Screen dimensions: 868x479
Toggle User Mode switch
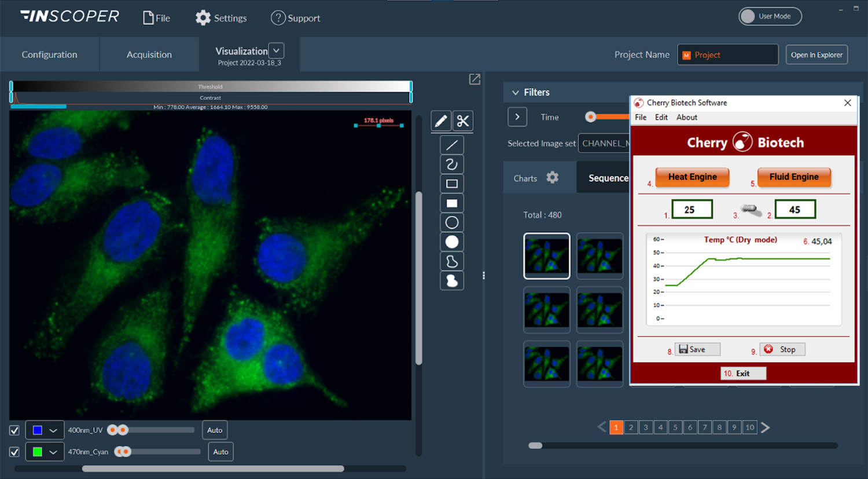click(770, 16)
